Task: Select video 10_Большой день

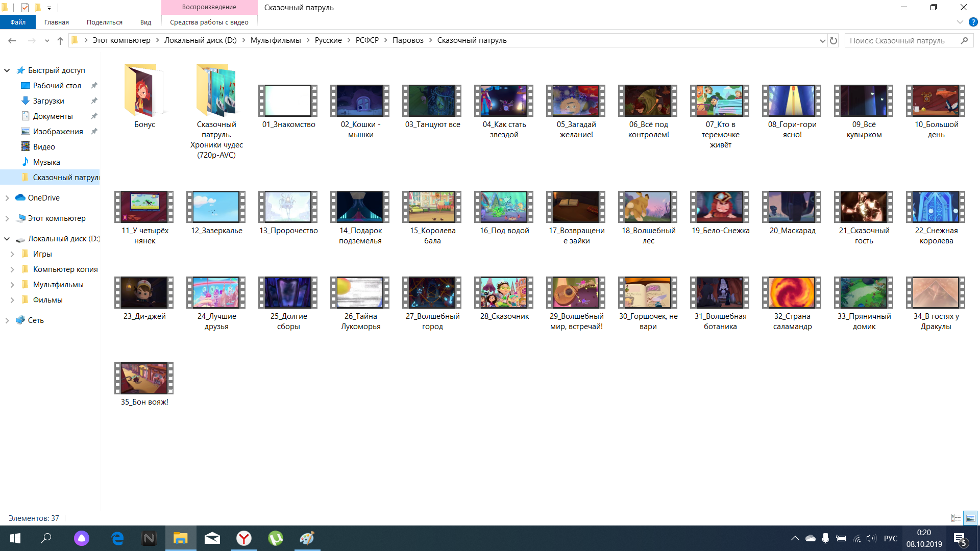Action: [936, 111]
